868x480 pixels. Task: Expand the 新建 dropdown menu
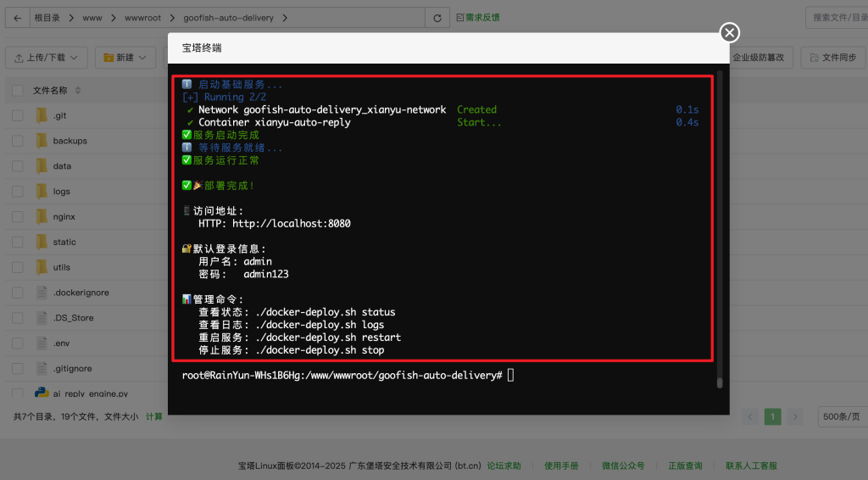[x=124, y=58]
